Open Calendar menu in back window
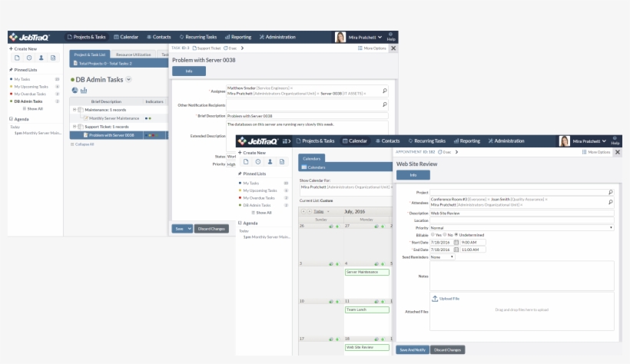This screenshot has height=364, width=630. 126,37
